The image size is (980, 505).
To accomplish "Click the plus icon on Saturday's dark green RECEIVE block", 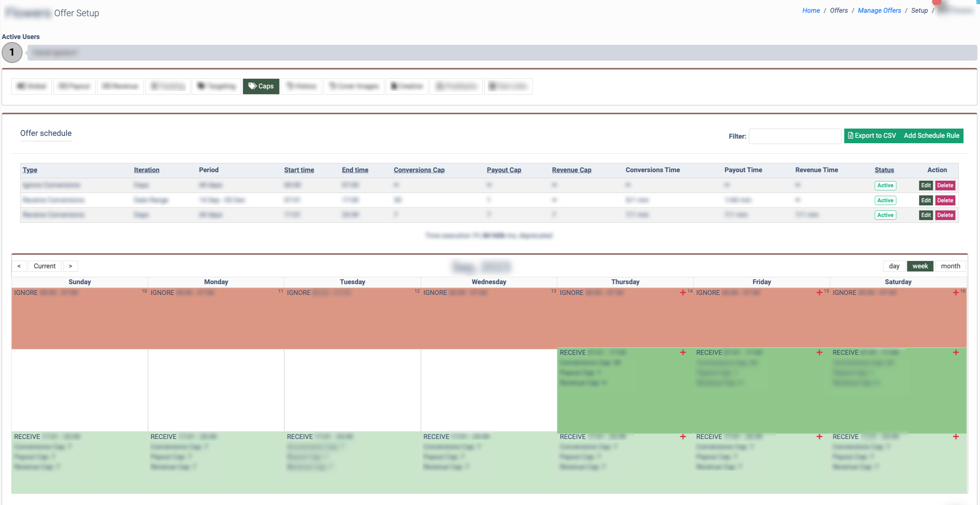I will tap(956, 352).
